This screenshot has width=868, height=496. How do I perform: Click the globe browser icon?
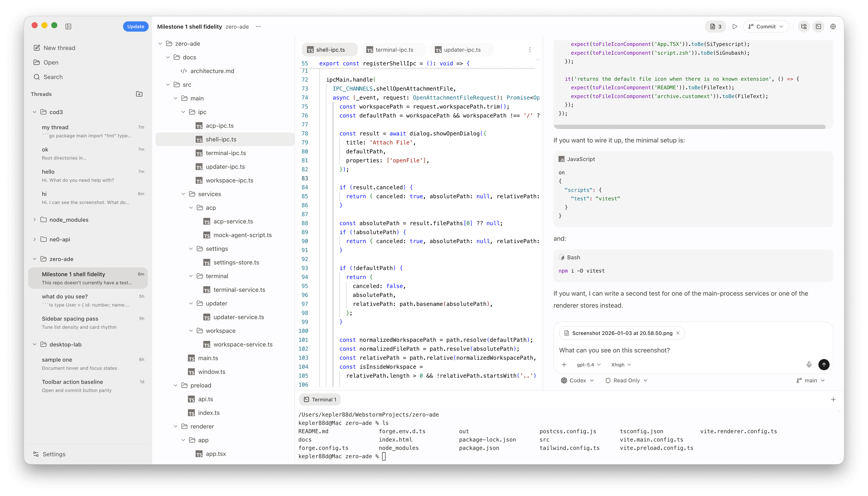(x=833, y=27)
